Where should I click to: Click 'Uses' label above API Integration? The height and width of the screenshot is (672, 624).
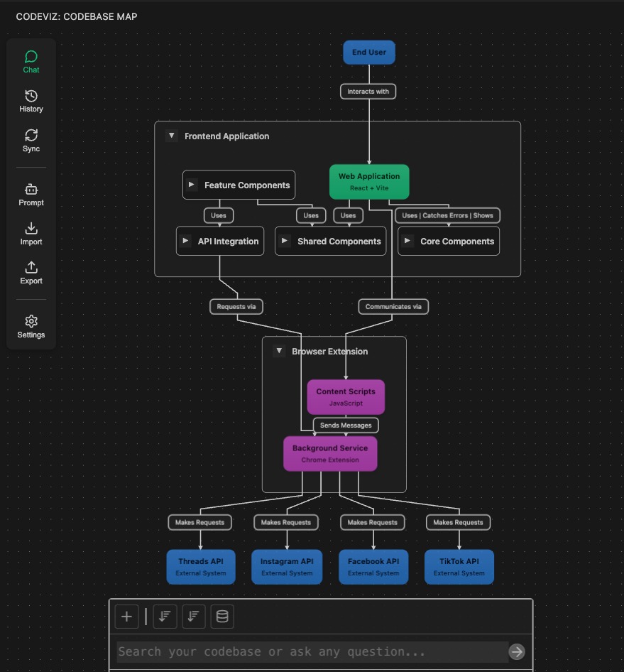tap(219, 215)
